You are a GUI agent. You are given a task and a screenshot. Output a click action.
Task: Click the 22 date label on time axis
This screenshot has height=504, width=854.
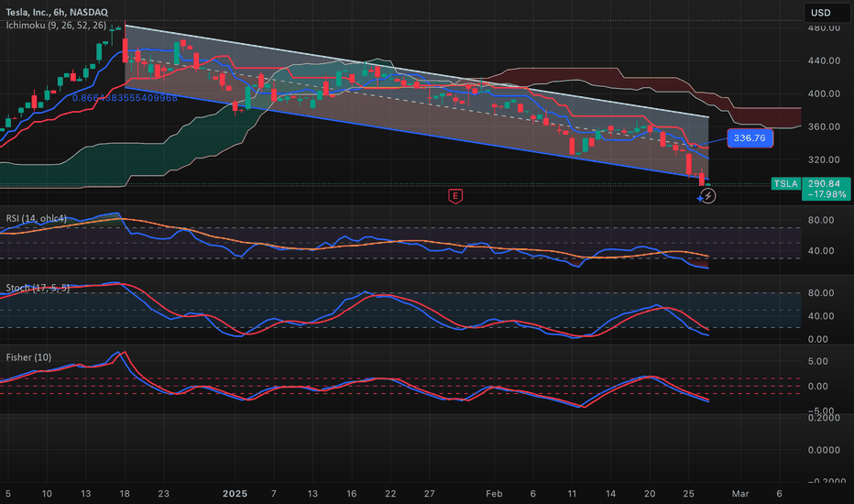pos(390,494)
